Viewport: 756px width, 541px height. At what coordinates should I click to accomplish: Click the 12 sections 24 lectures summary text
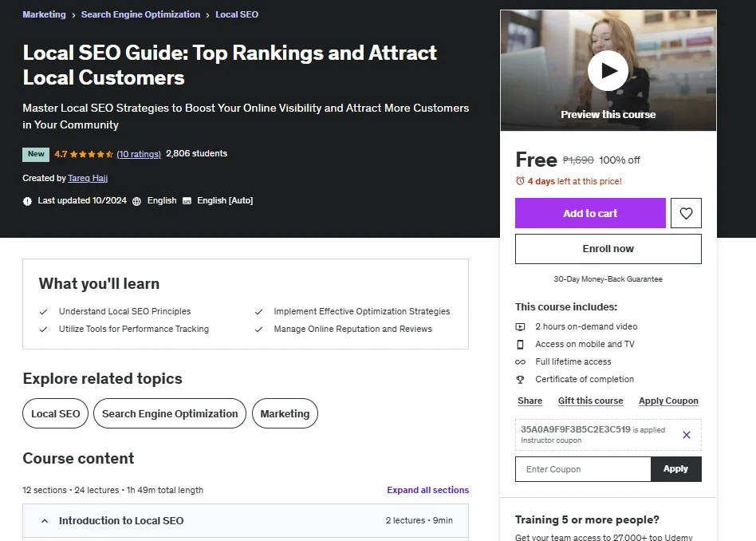[x=112, y=490]
